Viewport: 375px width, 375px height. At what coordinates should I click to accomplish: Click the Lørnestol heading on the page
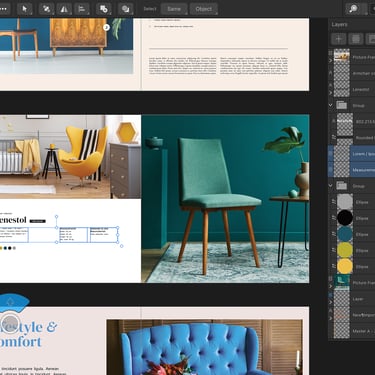13,220
